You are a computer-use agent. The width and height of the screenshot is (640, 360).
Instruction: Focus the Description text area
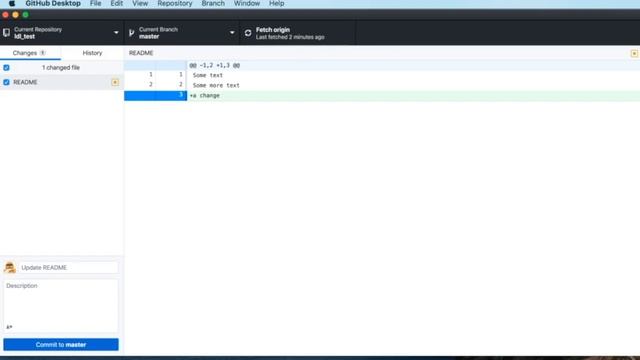tap(61, 306)
